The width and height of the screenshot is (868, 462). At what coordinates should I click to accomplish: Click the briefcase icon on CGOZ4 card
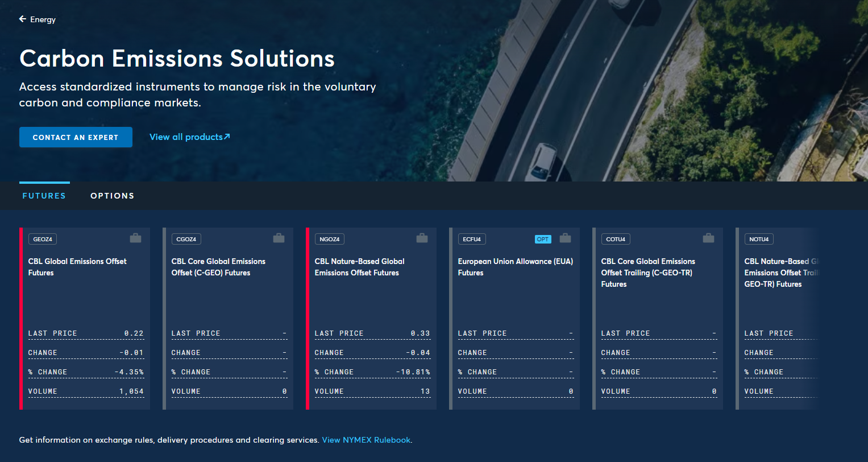279,238
